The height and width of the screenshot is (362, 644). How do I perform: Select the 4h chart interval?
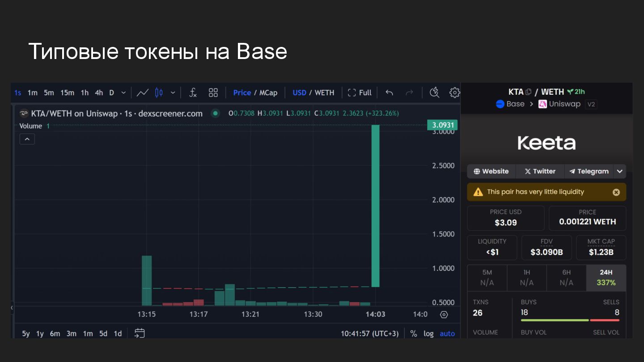coord(99,93)
